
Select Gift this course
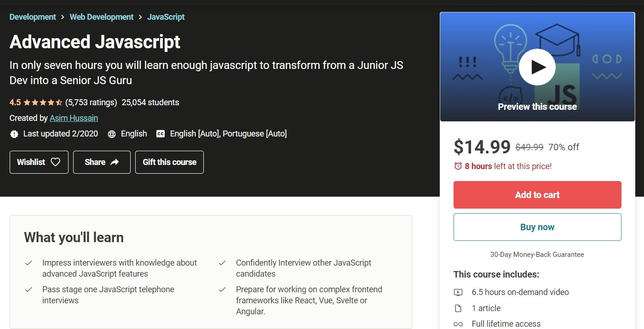[x=169, y=162]
